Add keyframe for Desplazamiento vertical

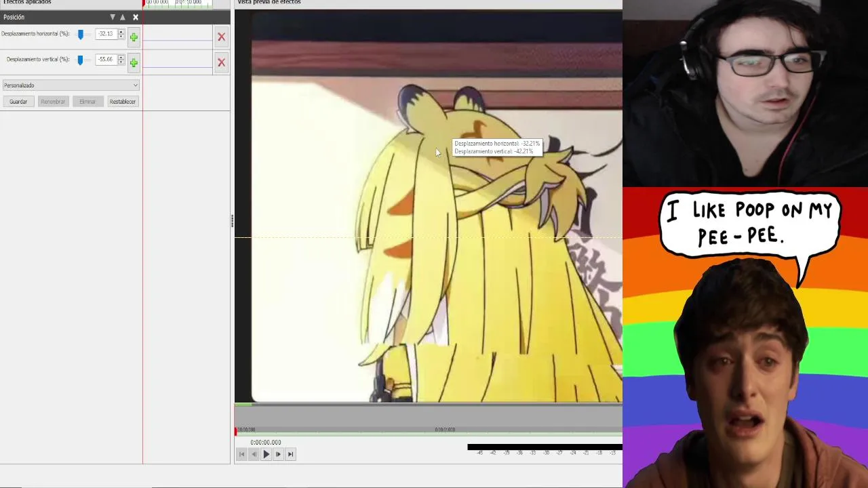point(134,63)
